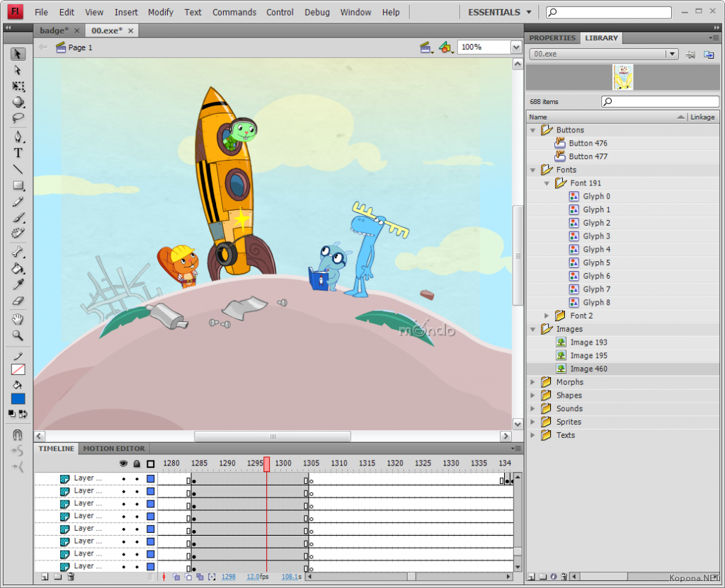Collapse the Buttons folder in Library
The image size is (725, 588).
pos(533,130)
